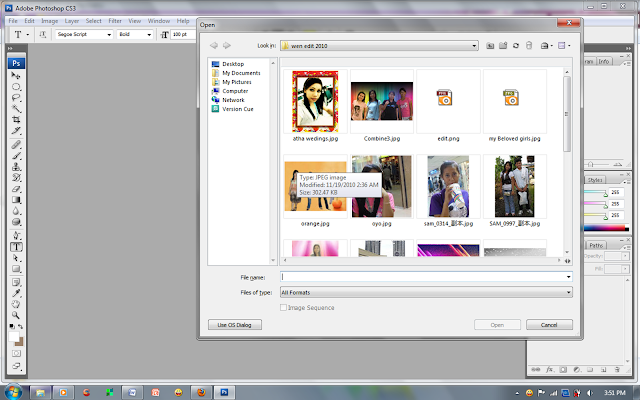
Task: Select the Pen tool
Action: tap(16, 236)
